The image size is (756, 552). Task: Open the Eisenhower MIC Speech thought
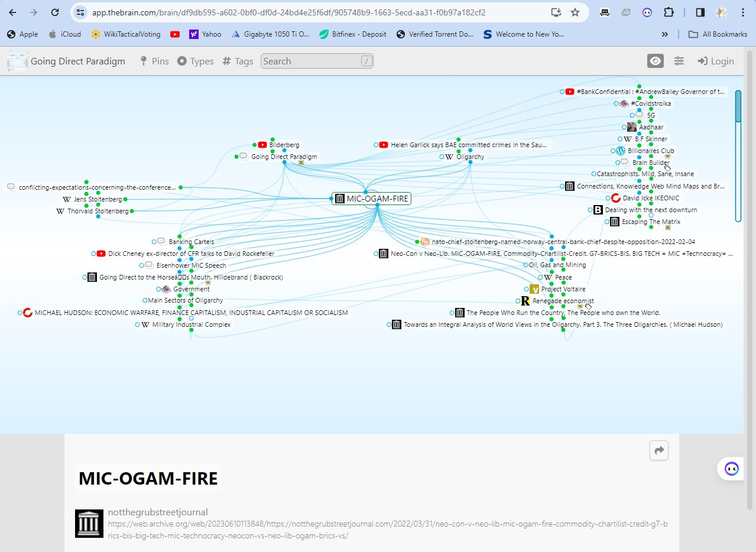click(x=190, y=265)
